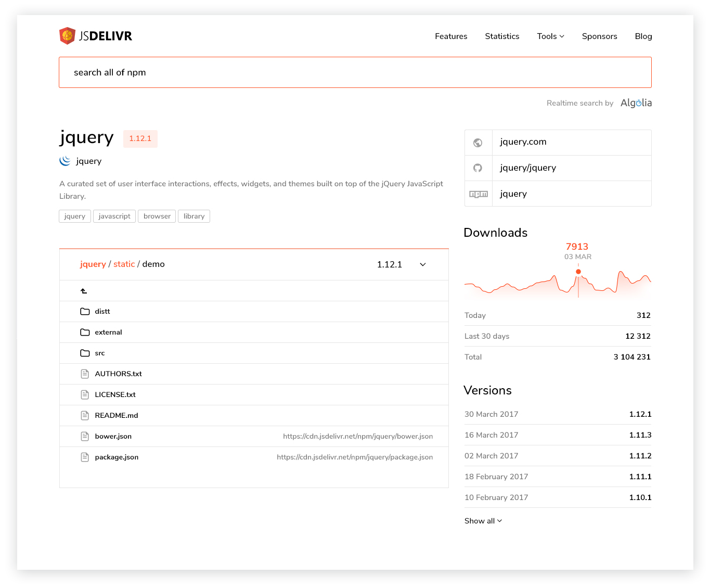
Task: Click the external folder icon
Action: pyautogui.click(x=85, y=333)
